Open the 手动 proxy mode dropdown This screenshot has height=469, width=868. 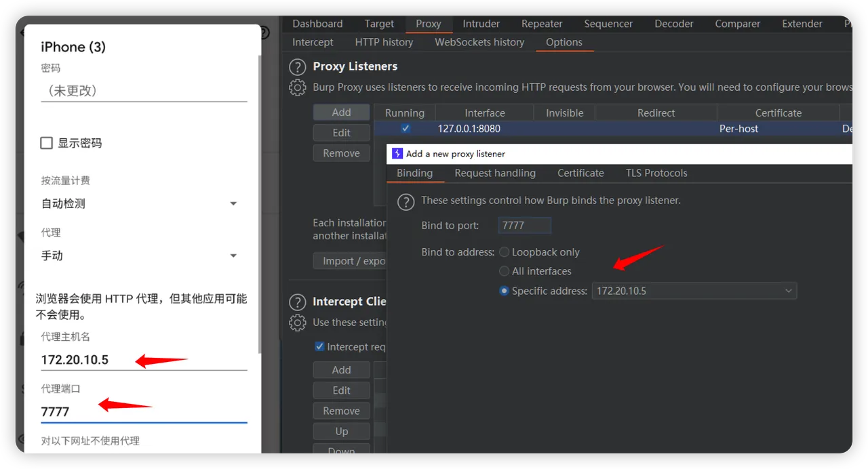point(233,256)
